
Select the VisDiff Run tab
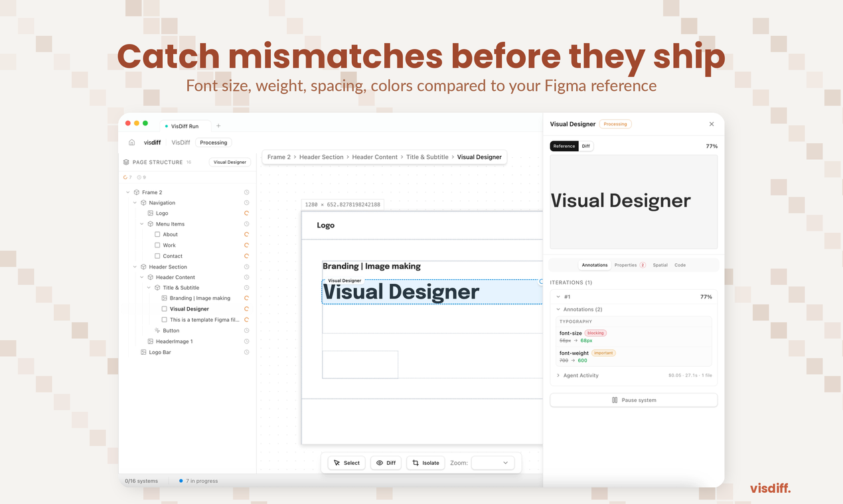(185, 126)
